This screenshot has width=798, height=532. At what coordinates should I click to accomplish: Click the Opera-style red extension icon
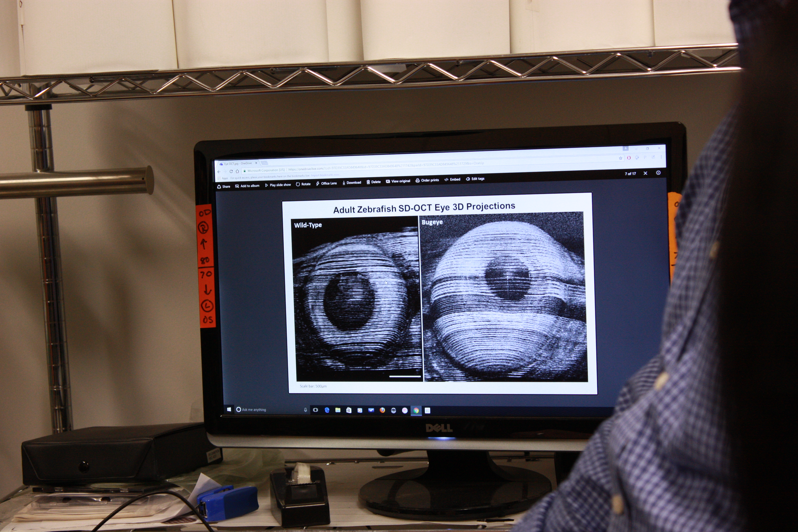point(629,158)
